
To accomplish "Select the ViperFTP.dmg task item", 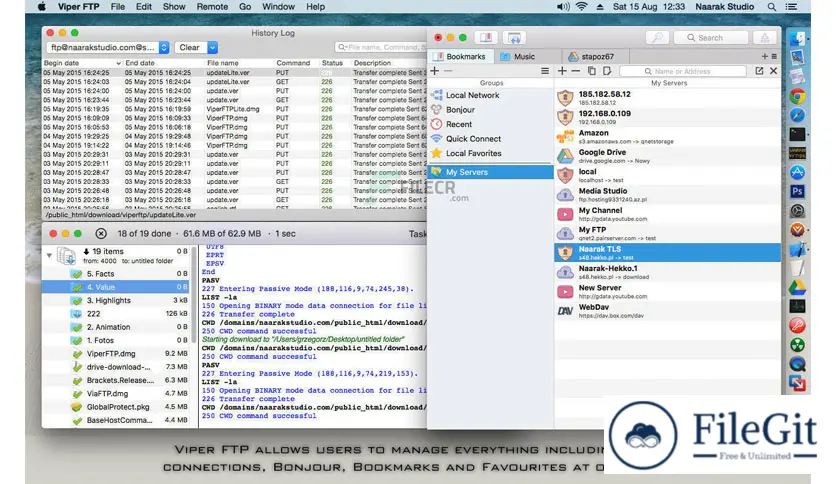I will [x=116, y=353].
